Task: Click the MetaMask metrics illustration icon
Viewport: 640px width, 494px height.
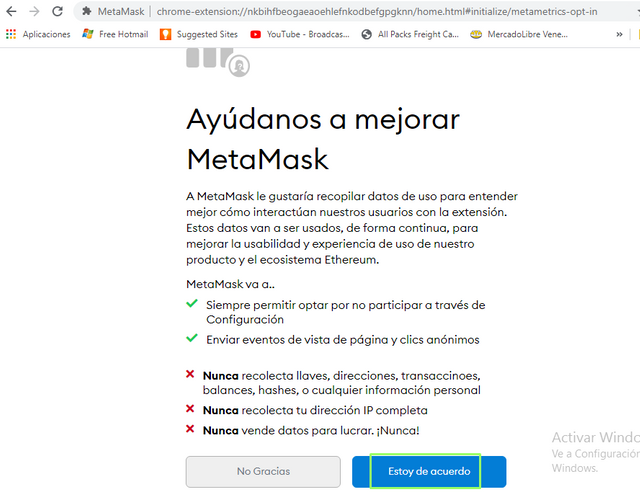Action: click(218, 62)
